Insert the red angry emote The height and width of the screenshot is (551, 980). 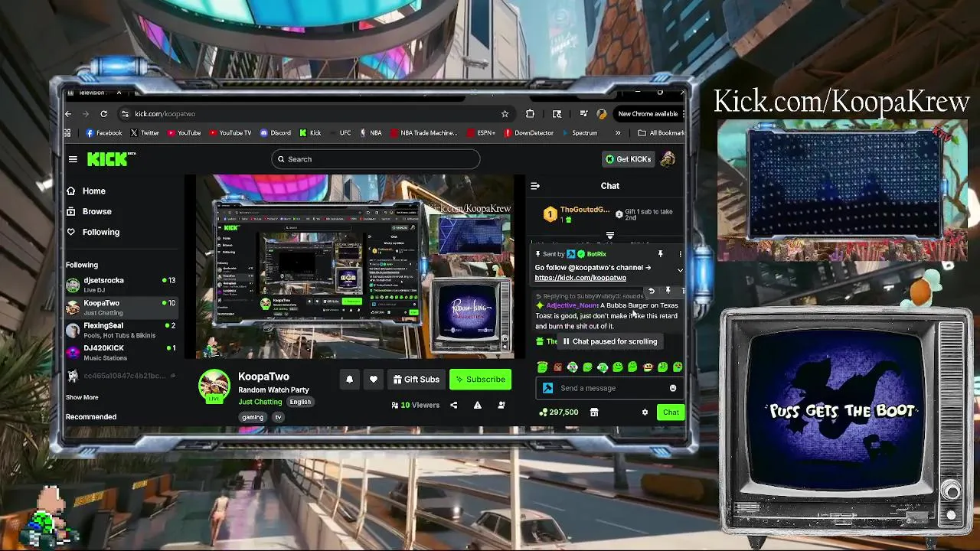pyautogui.click(x=557, y=367)
